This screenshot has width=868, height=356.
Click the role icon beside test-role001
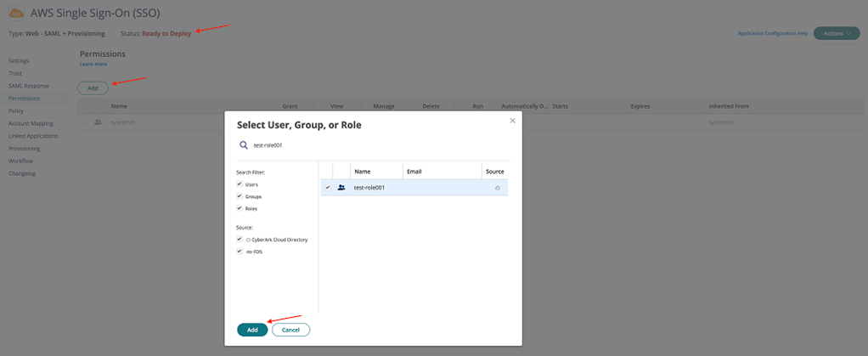(x=341, y=187)
